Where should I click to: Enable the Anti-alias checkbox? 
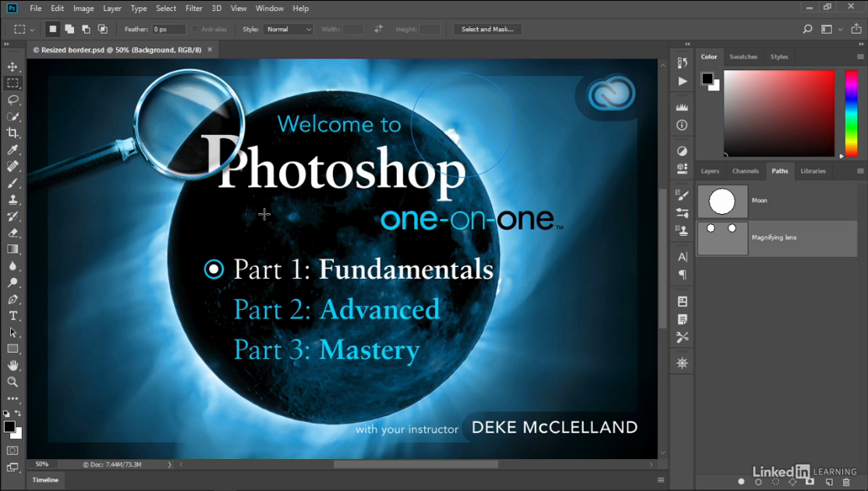click(195, 30)
